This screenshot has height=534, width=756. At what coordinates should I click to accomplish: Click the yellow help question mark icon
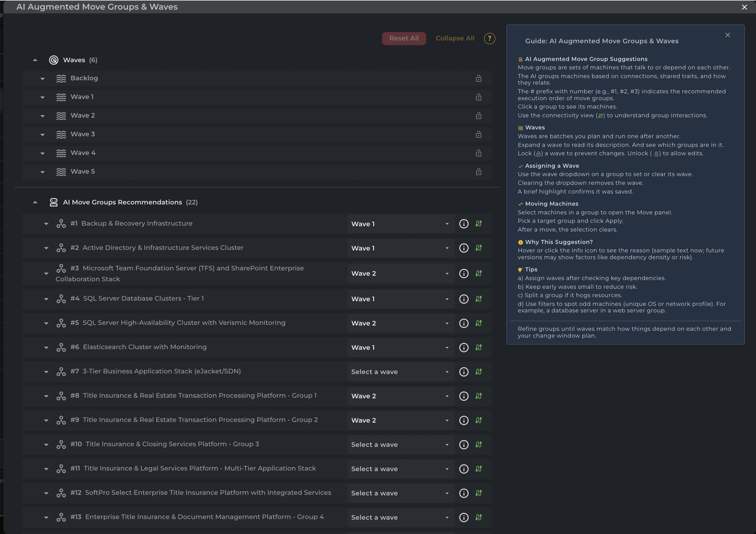point(489,38)
